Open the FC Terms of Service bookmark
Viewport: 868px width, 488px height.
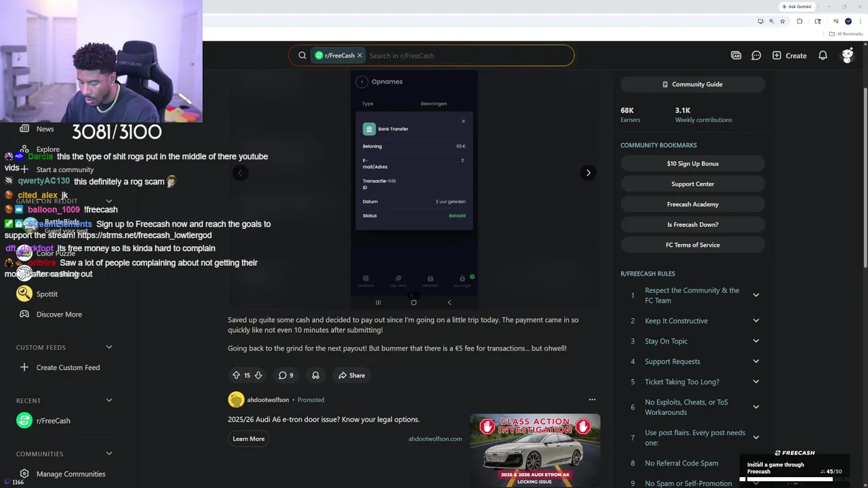(692, 245)
